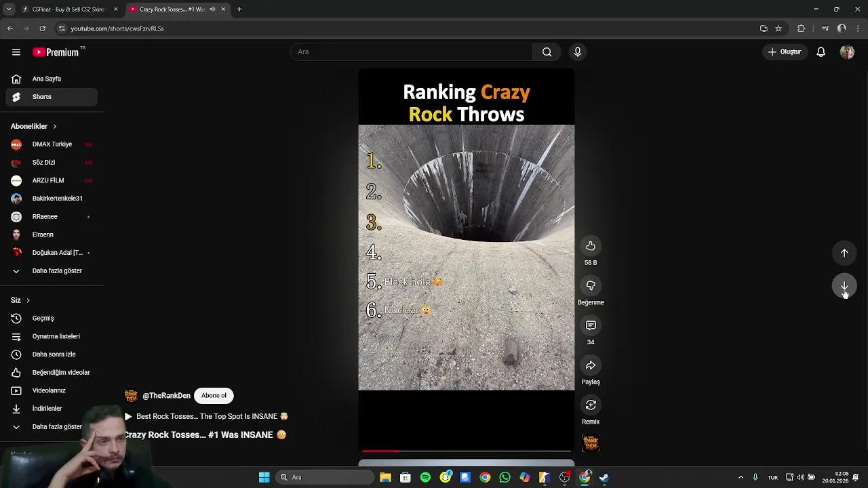
Task: Open DMAX Turkiye subscription
Action: pyautogui.click(x=52, y=144)
